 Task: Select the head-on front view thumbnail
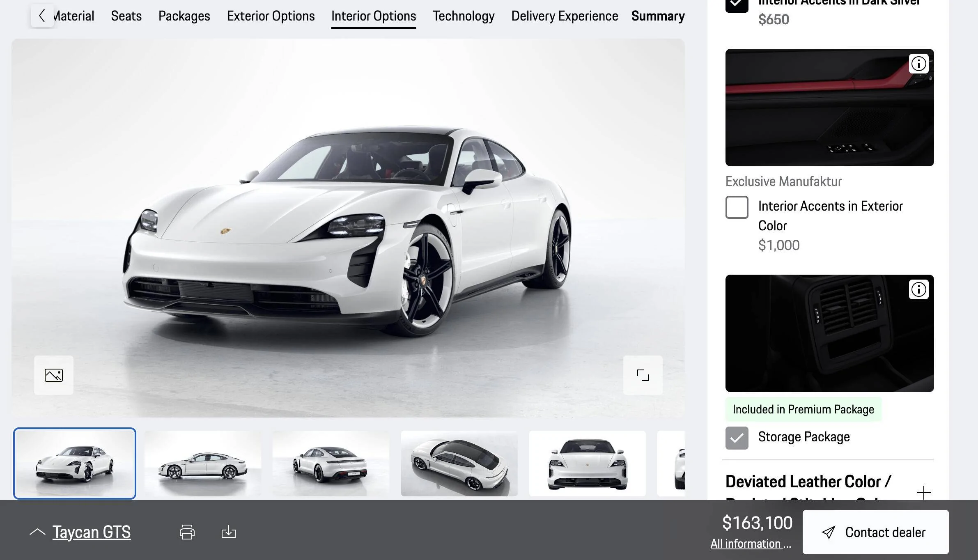(x=588, y=464)
